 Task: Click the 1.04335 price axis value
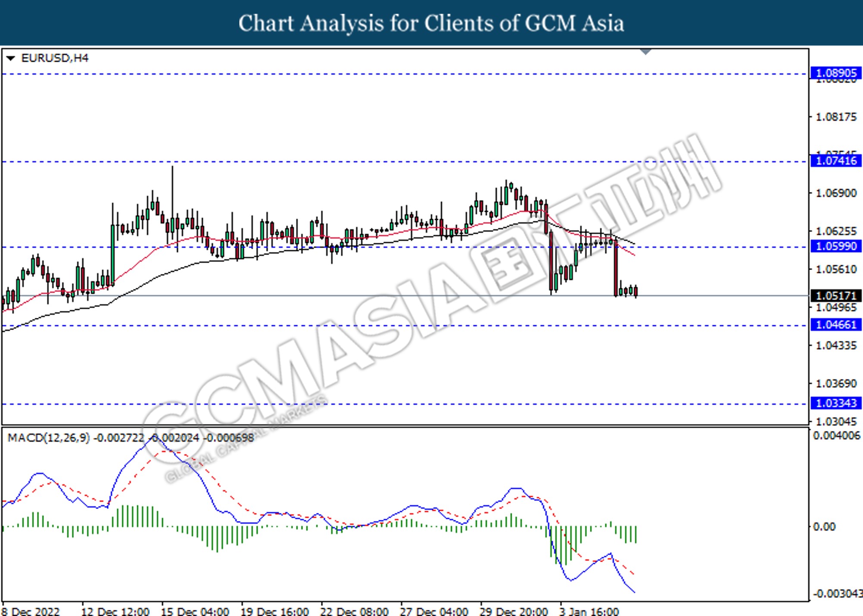click(836, 346)
